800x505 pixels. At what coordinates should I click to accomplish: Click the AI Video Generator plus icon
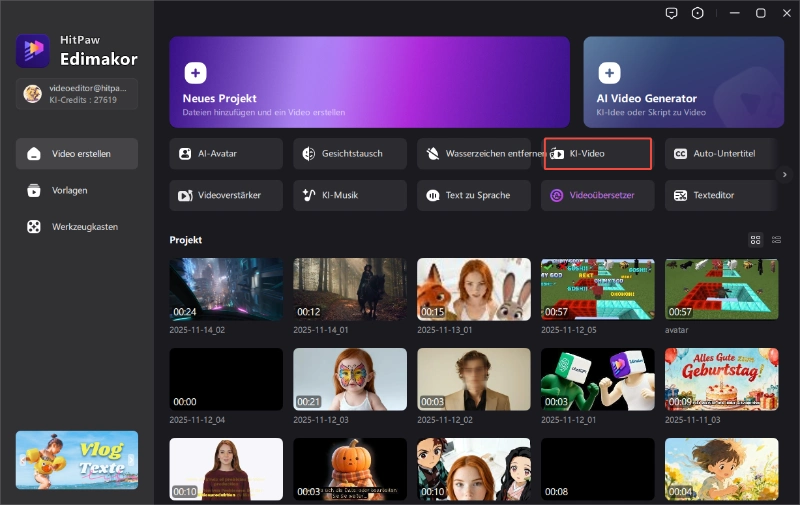[x=610, y=73]
